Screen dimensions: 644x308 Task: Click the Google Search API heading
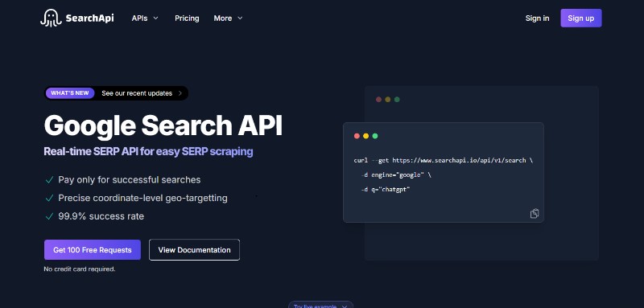[163, 125]
